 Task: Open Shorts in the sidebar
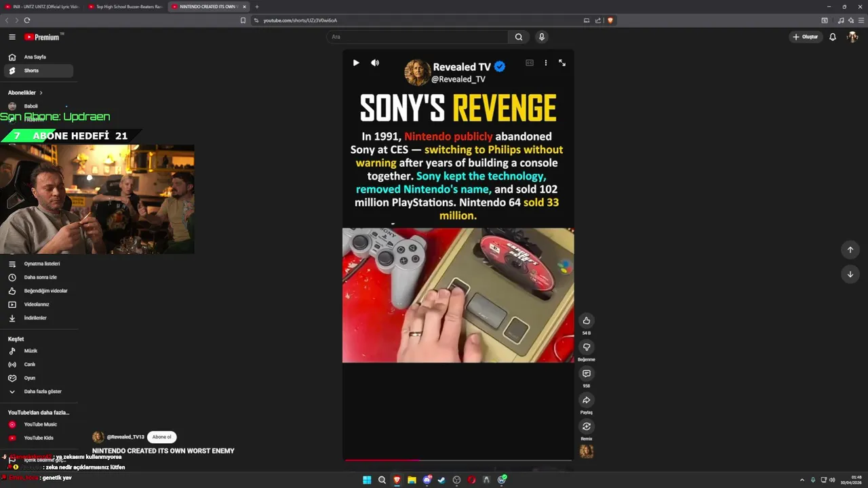(39, 70)
